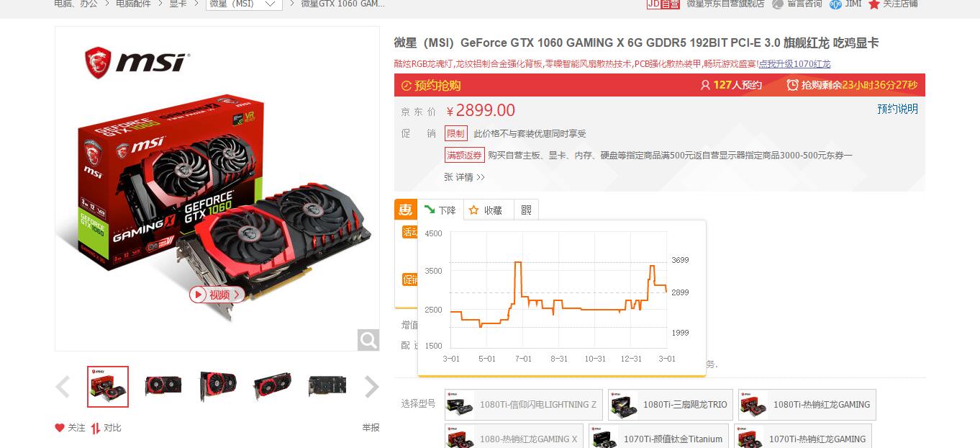Click the 举报 report link
The width and height of the screenshot is (980, 448).
[371, 428]
